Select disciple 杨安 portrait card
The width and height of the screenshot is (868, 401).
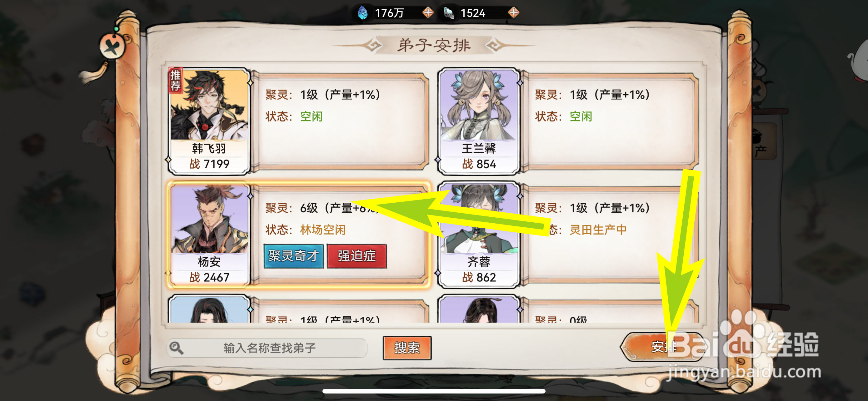pos(209,235)
